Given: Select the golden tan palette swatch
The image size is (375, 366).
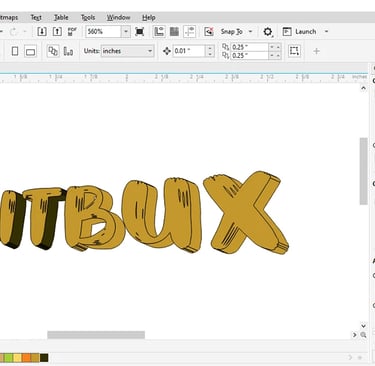Looking at the screenshot, I should pyautogui.click(x=35, y=358).
